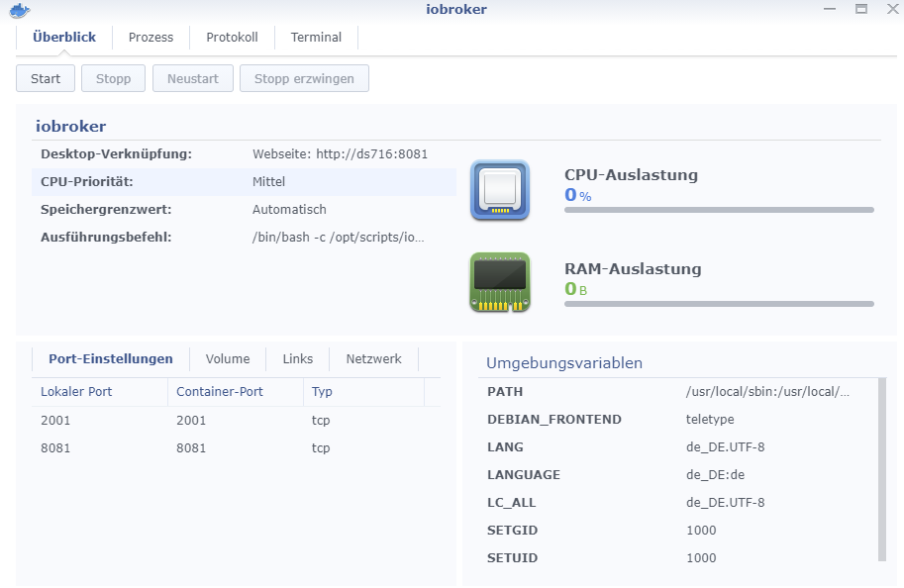Start the iobroker container
Screen dimensions: 904x588
[x=46, y=78]
